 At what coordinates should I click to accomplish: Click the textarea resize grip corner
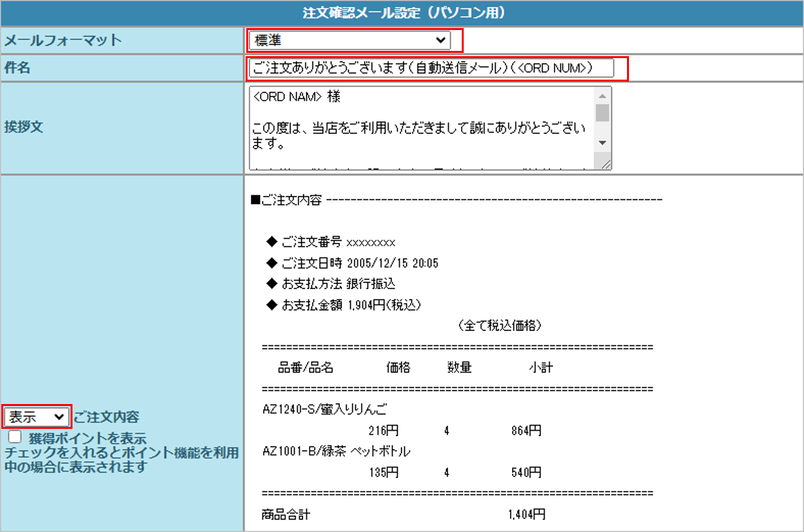[x=604, y=163]
